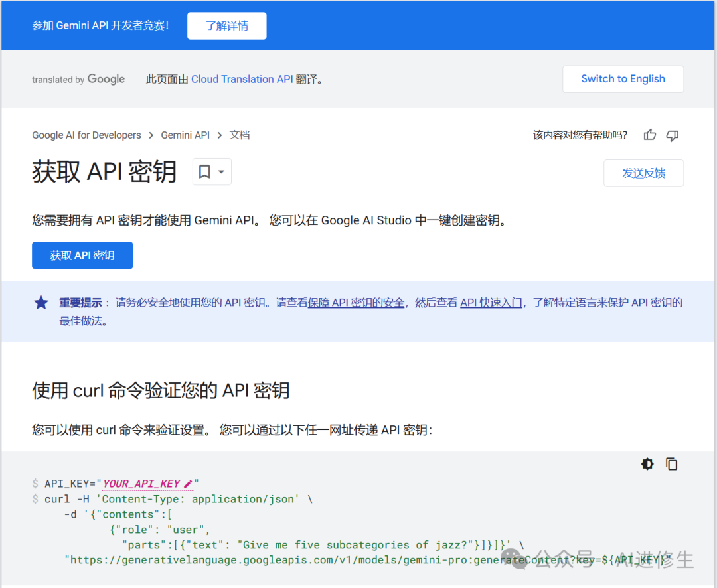
Task: Click the 了解详情 button in banner
Action: [x=227, y=26]
